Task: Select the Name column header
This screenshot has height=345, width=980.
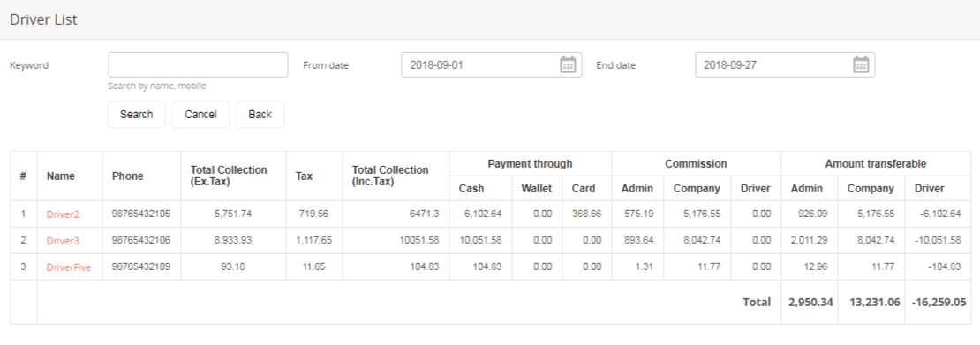Action: pos(61,176)
